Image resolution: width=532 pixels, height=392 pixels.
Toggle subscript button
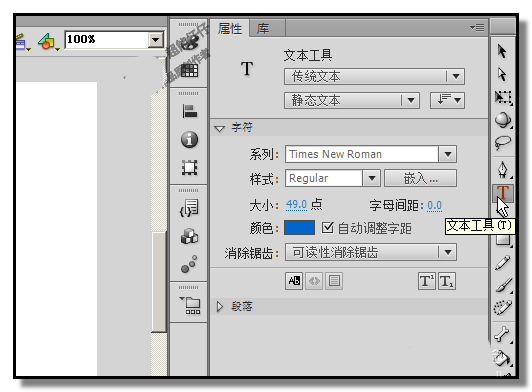[x=446, y=281]
